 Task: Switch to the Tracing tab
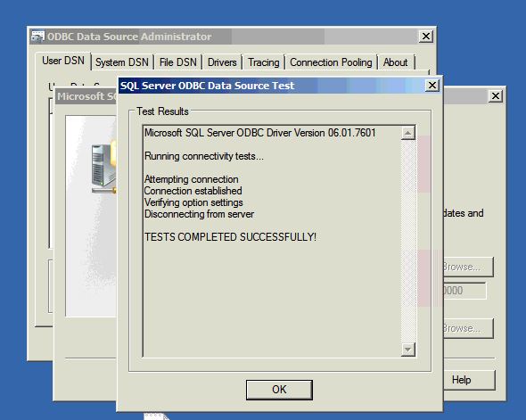264,62
